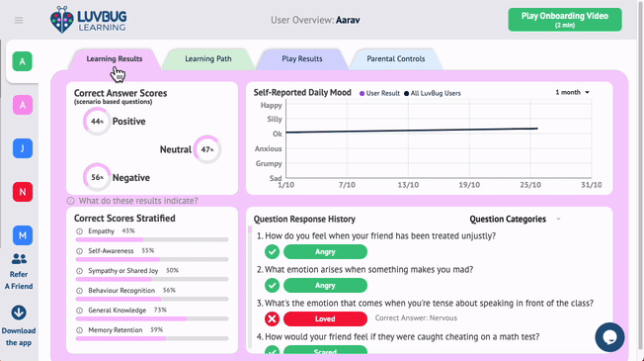This screenshot has height=361, width=644.
Task: Click the LuvBug Learning logo
Action: click(x=88, y=20)
